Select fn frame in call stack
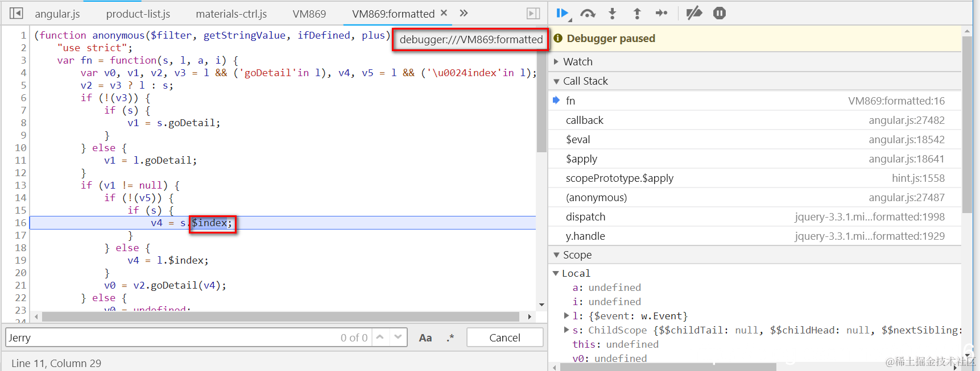Screen dimensions: 980x371 (754, 101)
